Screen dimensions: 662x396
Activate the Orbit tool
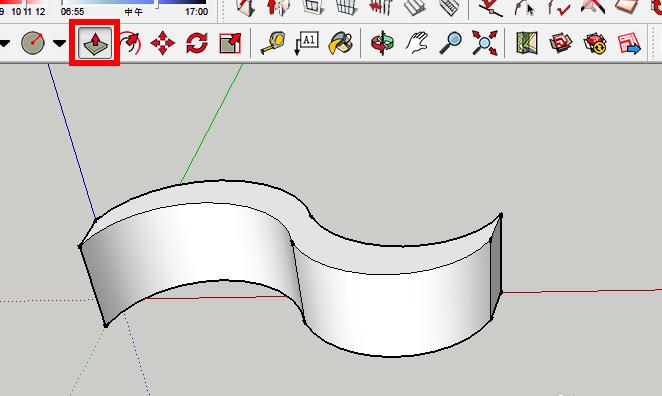tap(382, 43)
